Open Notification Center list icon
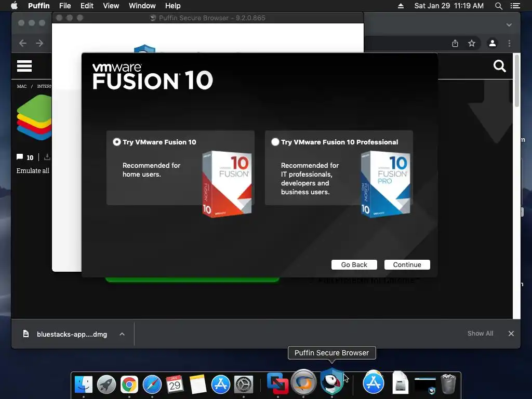 tap(515, 6)
